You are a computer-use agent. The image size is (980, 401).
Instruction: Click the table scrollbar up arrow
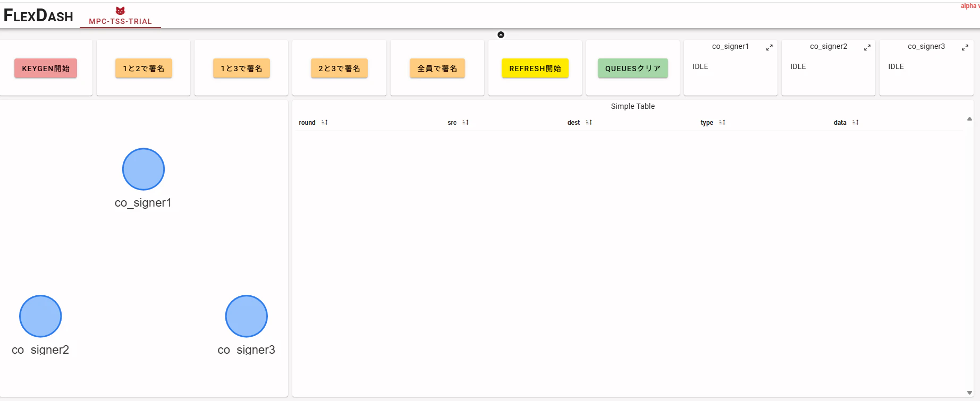pyautogui.click(x=969, y=119)
